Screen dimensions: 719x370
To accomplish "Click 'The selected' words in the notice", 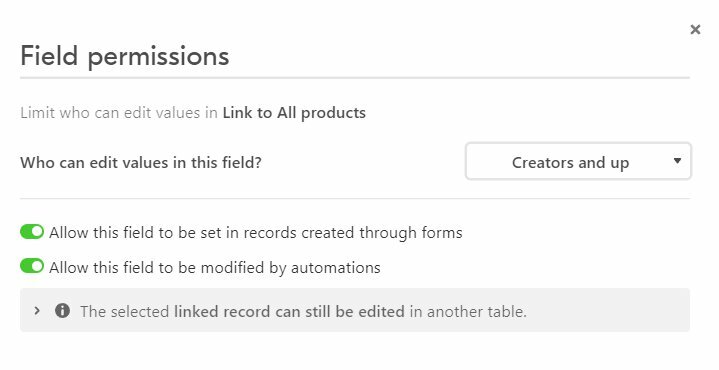I will pos(125,312).
